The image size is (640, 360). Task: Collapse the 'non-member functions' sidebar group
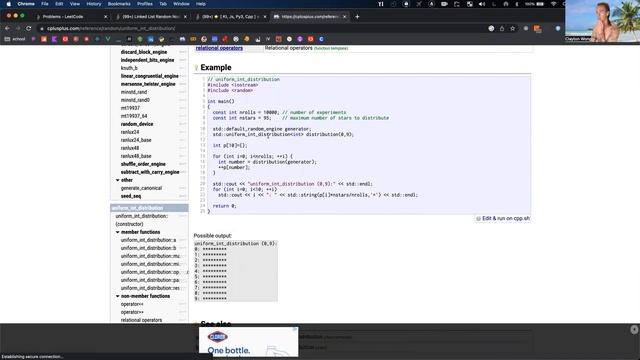pos(118,296)
